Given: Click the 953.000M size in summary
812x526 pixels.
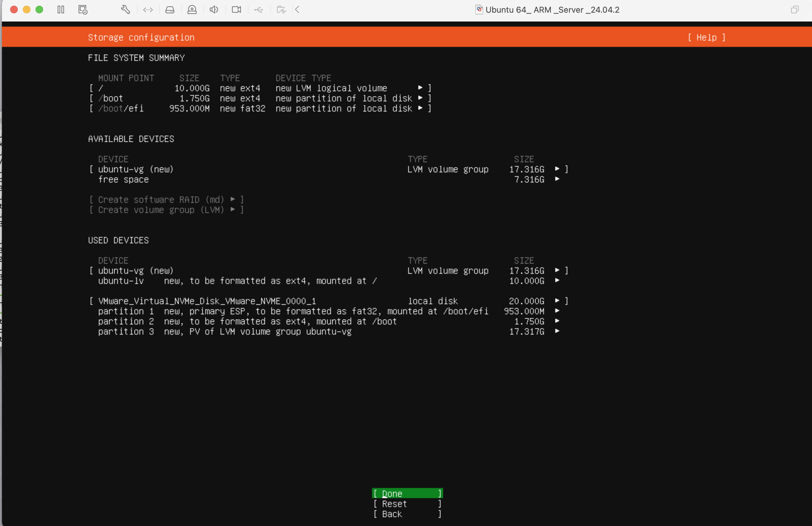Looking at the screenshot, I should [190, 108].
